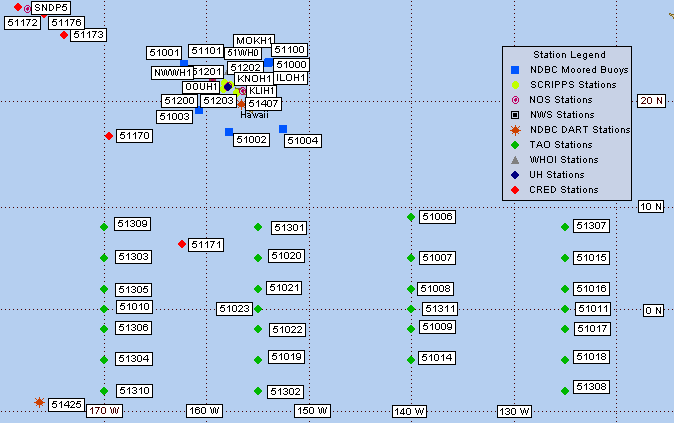Click the green diamond next to 51310
This screenshot has height=423, width=674.
pyautogui.click(x=104, y=391)
